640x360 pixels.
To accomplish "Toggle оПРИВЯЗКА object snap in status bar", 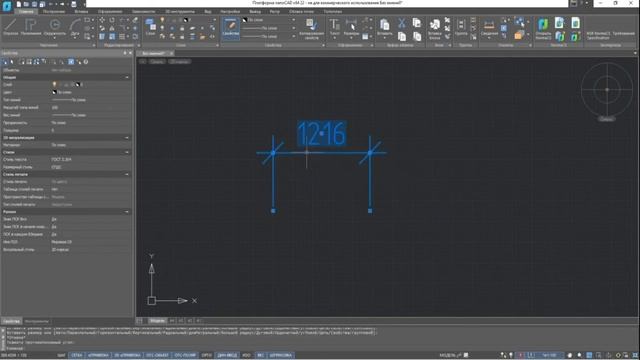I will [98, 355].
